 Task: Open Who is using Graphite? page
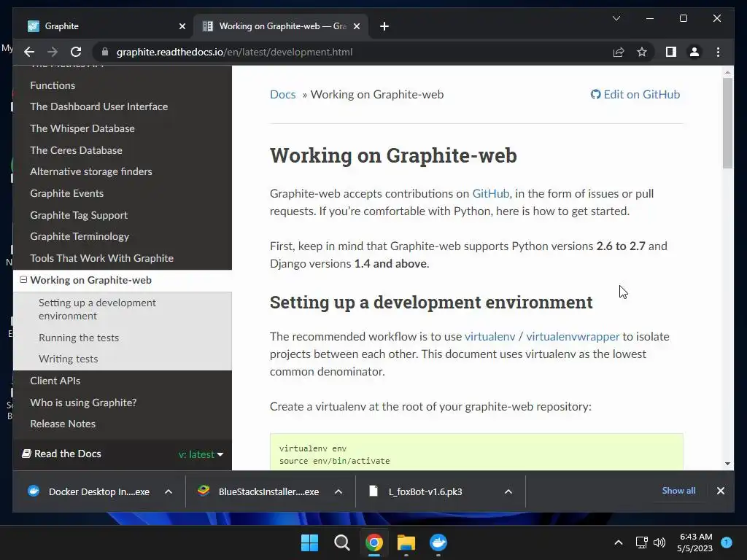[83, 402]
